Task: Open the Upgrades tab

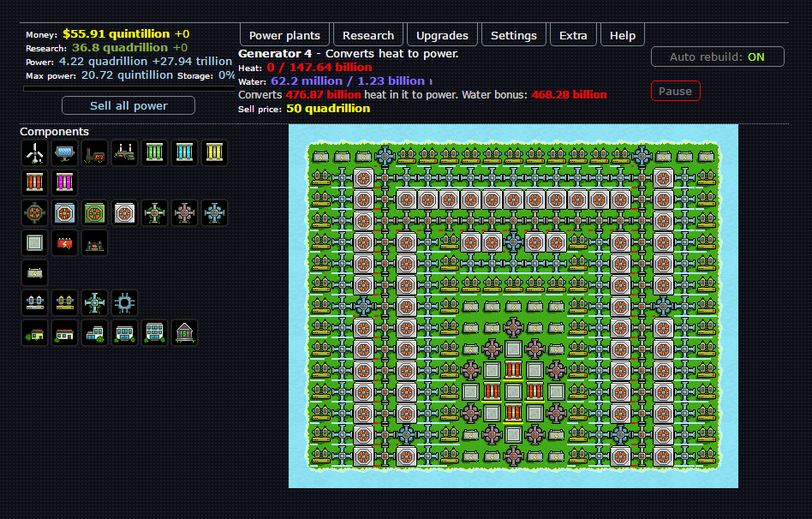Action: [x=442, y=35]
